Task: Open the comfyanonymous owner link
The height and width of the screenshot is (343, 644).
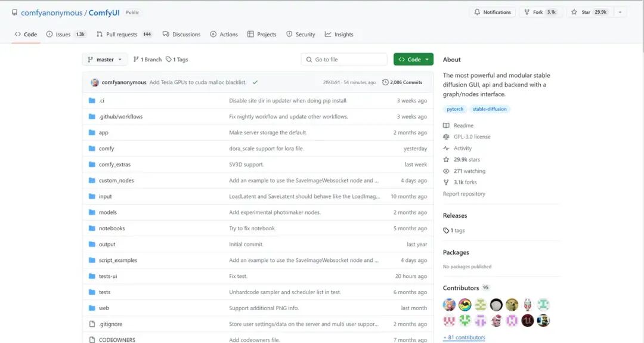Action: (x=52, y=13)
